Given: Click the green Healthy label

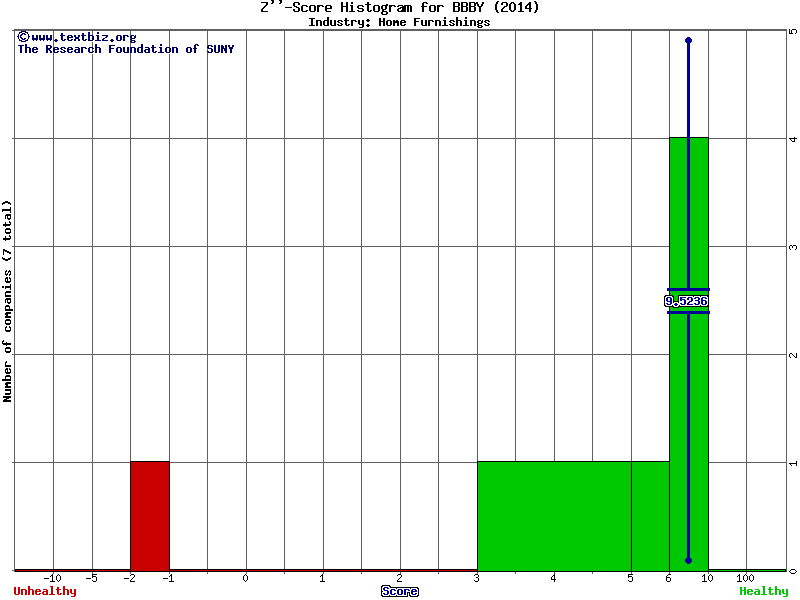Looking at the screenshot, I should pos(764,591).
